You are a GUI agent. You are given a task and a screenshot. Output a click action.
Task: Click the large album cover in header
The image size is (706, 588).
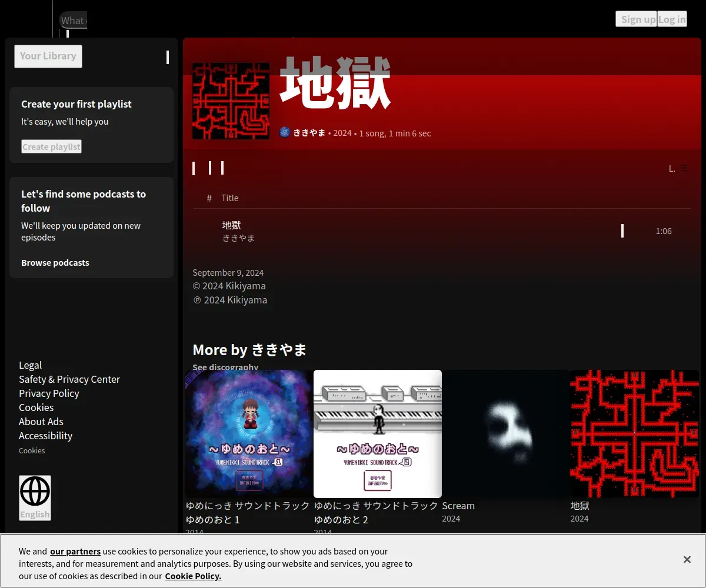231,101
